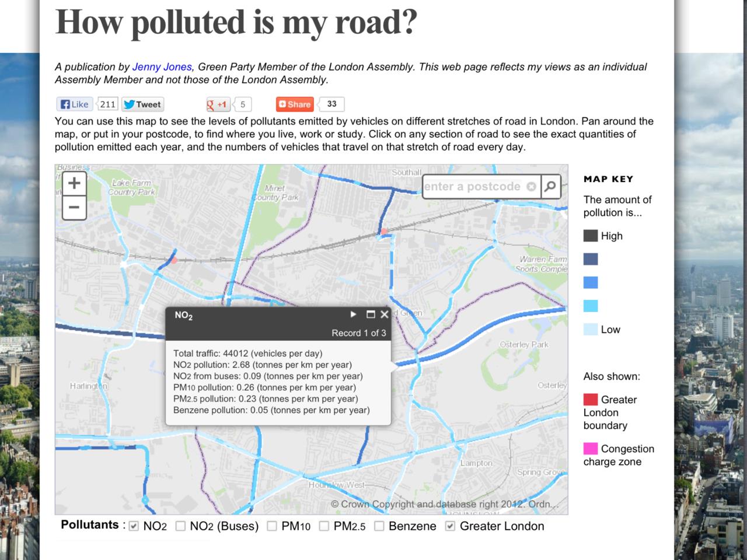Enable the Benzene checkbox

click(x=379, y=526)
